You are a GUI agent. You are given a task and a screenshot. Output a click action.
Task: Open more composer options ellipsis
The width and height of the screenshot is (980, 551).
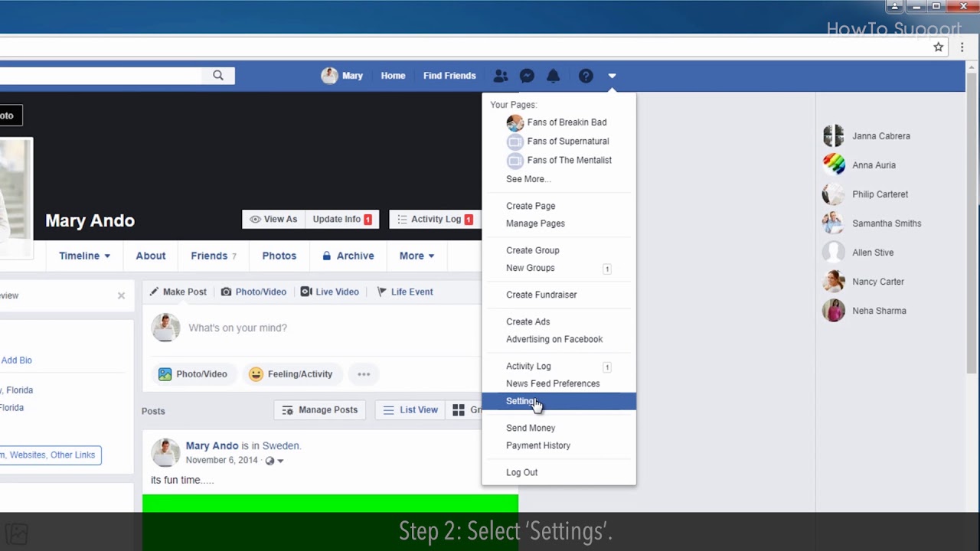coord(364,374)
